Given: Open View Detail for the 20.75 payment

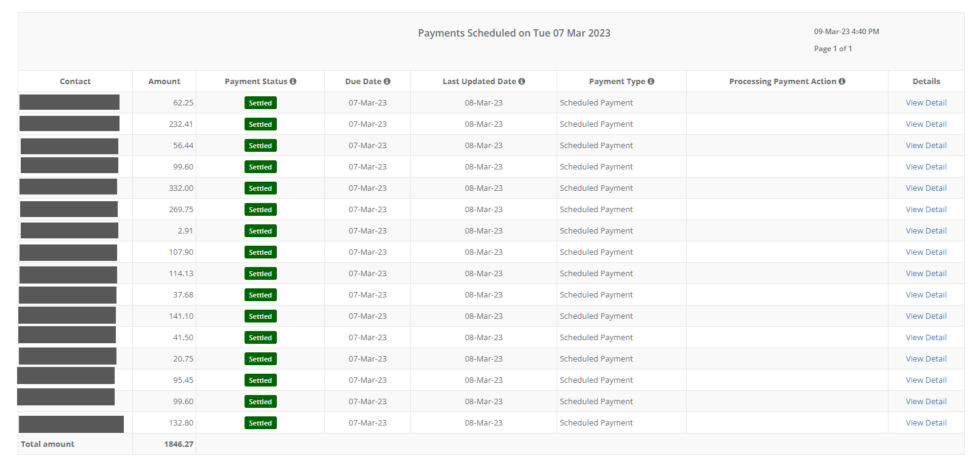Looking at the screenshot, I should [x=926, y=358].
